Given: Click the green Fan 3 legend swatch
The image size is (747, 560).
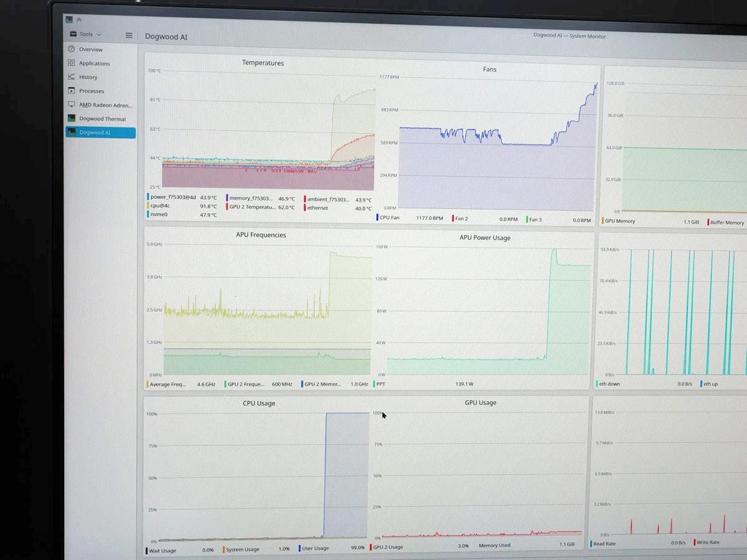Looking at the screenshot, I should (x=527, y=220).
